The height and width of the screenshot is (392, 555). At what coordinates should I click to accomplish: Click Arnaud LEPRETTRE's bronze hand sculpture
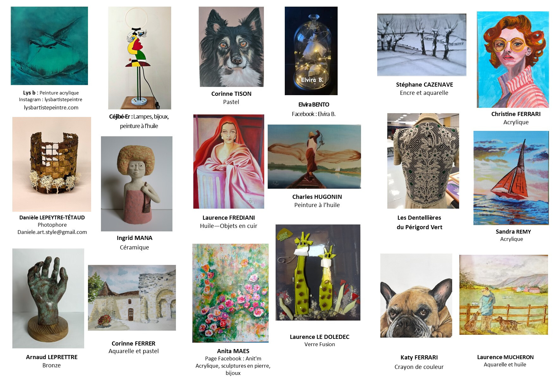tap(48, 298)
